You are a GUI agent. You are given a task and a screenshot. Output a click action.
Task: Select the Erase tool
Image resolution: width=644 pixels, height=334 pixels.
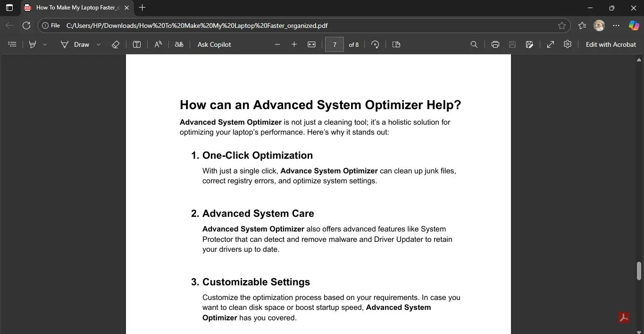116,44
